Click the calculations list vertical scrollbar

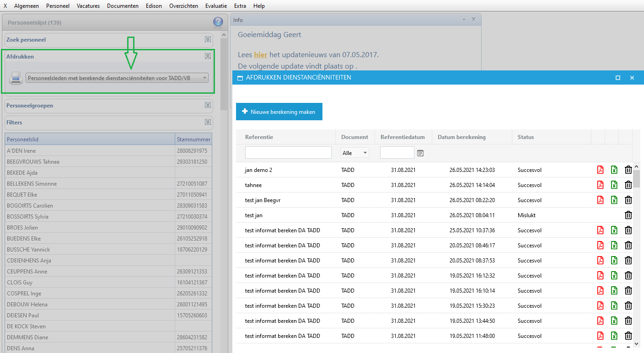pos(636,179)
